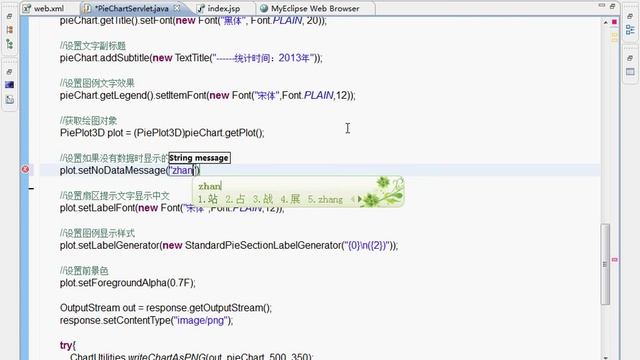Click the //设置前景色 comment
This screenshot has width=640, height=360.
pos(84,271)
